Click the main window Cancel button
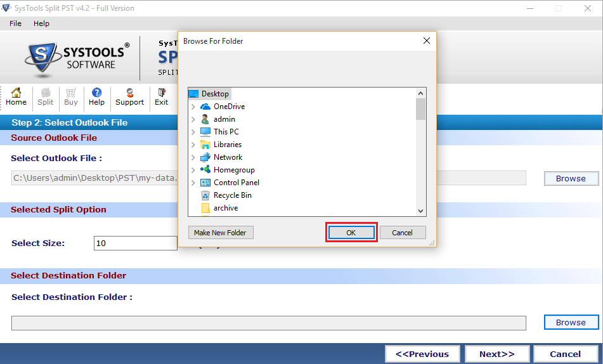Image resolution: width=603 pixels, height=364 pixels. [x=566, y=354]
